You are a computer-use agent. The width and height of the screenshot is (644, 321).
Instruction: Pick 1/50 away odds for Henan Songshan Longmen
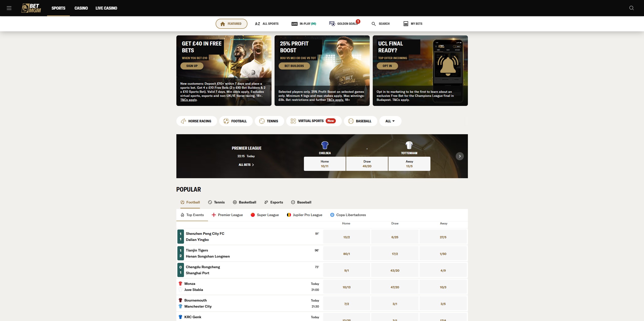[443, 254]
